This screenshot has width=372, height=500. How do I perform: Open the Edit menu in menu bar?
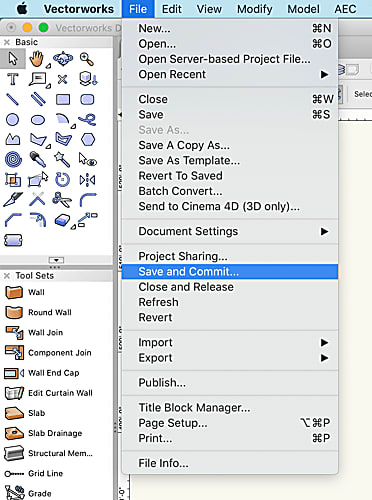172,9
